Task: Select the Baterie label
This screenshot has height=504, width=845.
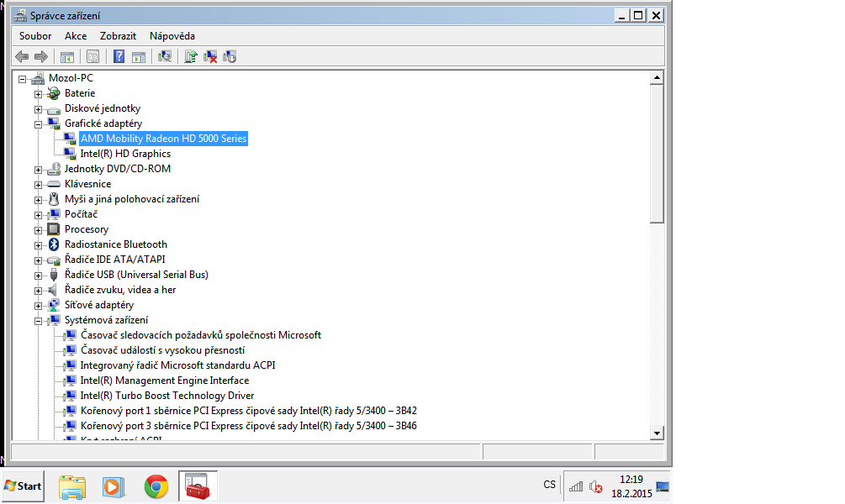Action: [x=80, y=93]
